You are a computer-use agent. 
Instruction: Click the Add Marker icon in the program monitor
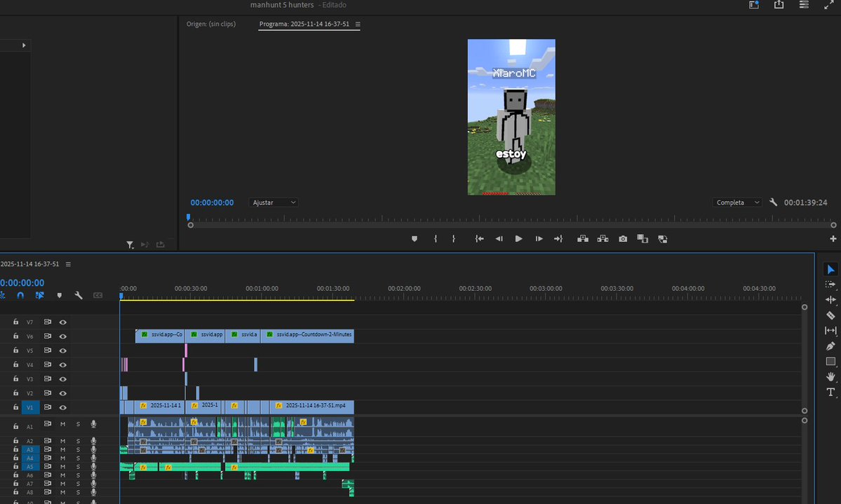pyautogui.click(x=414, y=238)
